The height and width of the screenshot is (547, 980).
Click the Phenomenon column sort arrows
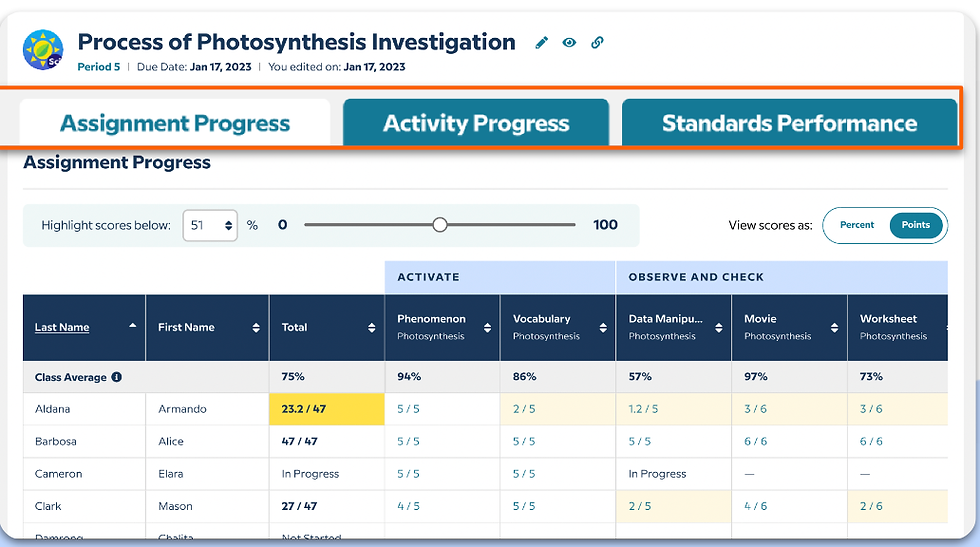click(x=488, y=328)
